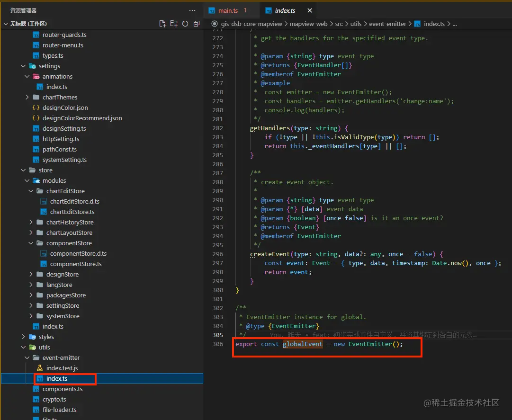The height and width of the screenshot is (420, 512).
Task: Open designSetting.ts file
Action: pos(64,129)
